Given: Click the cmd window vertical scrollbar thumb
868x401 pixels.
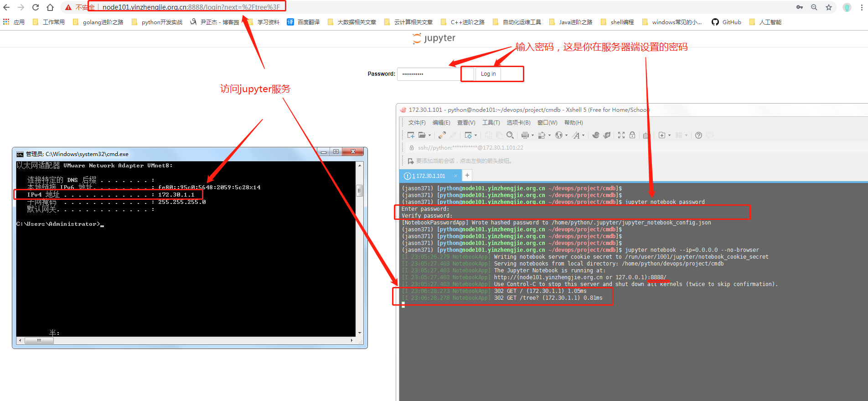Looking at the screenshot, I should click(360, 191).
